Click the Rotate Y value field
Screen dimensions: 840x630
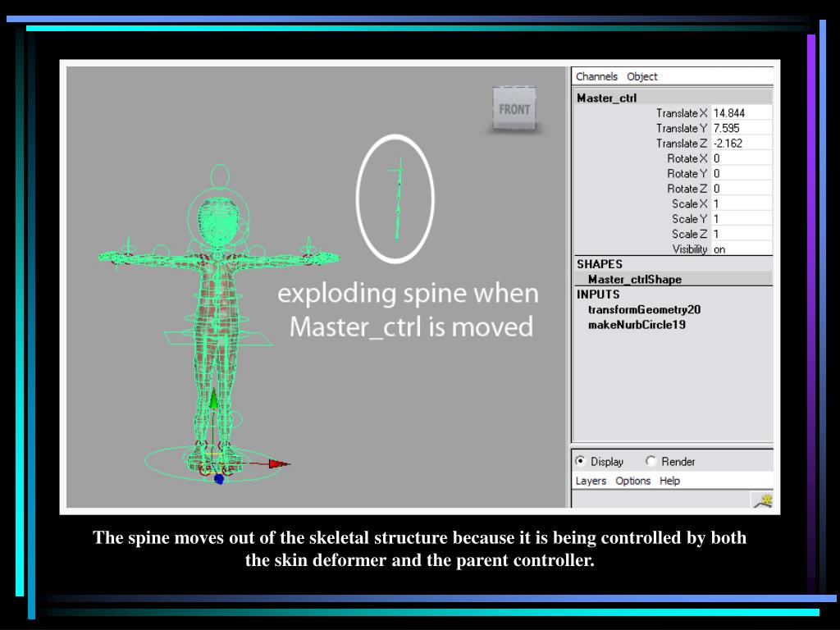pyautogui.click(x=742, y=174)
